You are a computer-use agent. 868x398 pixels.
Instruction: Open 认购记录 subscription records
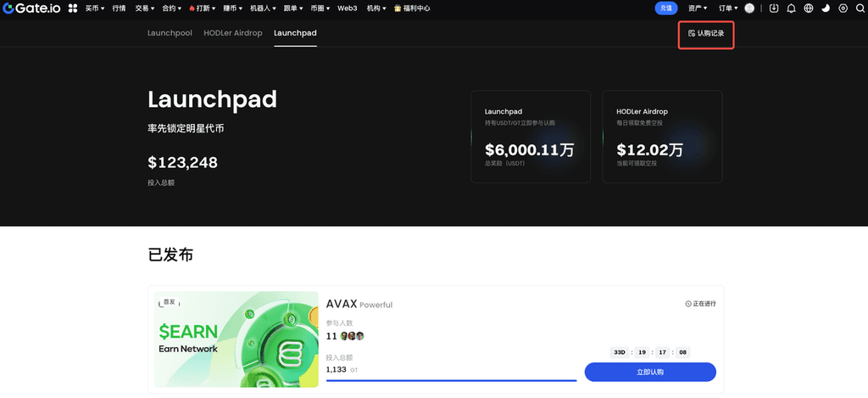tap(706, 34)
